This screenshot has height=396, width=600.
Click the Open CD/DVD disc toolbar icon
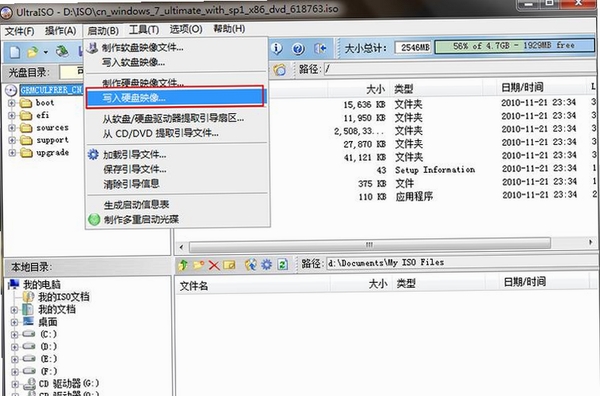[62, 51]
